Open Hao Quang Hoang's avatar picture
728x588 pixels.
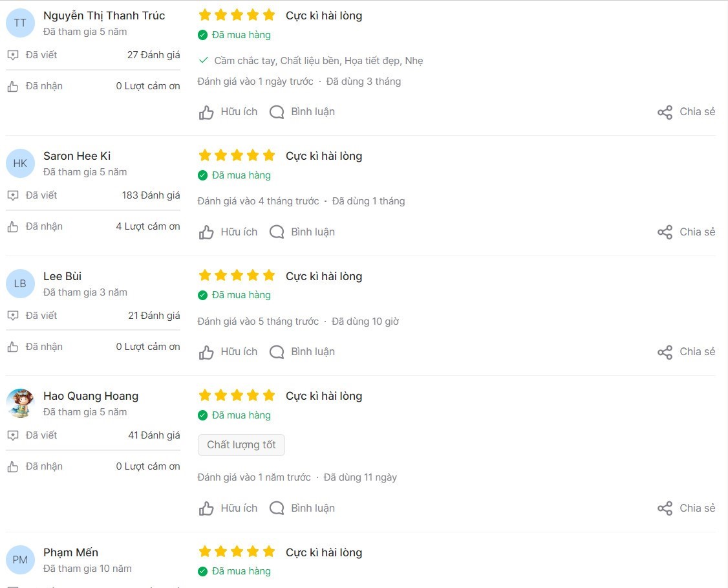coord(20,404)
